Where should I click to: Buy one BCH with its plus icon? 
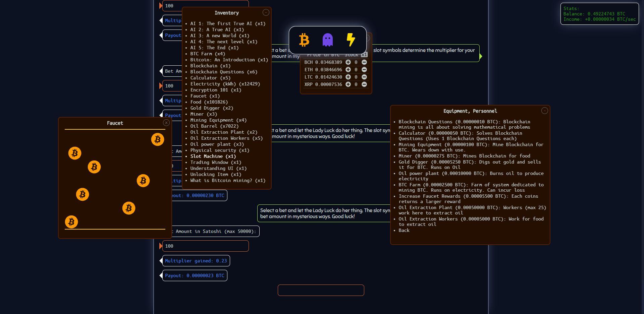pyautogui.click(x=348, y=62)
